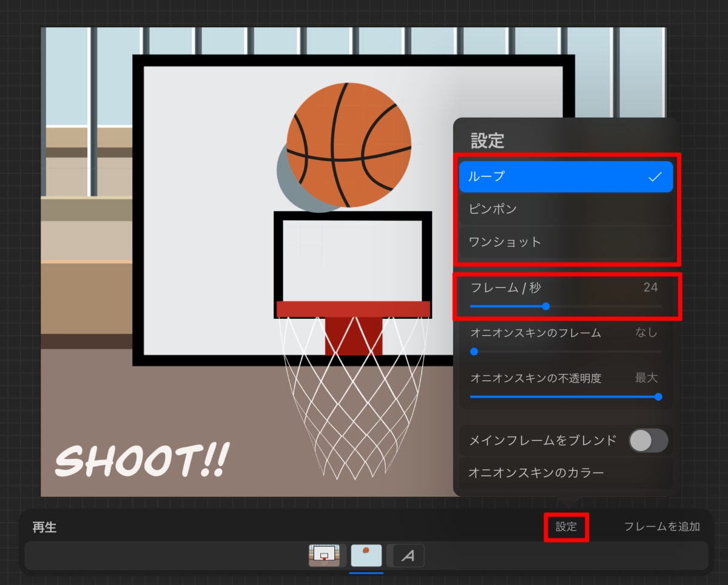Click the フレーム/秒 slider handle
The height and width of the screenshot is (585, 728).
(x=545, y=306)
